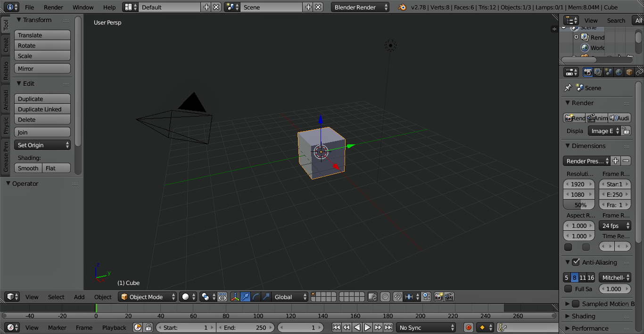
Task: Toggle the Anti-Aliasing checkbox
Action: pyautogui.click(x=576, y=262)
